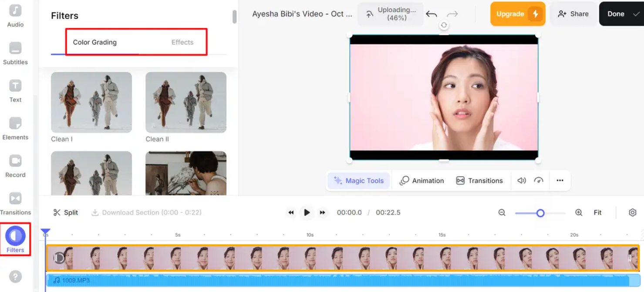Split the clip with the scissors tool
Image resolution: width=644 pixels, height=292 pixels.
pyautogui.click(x=66, y=212)
